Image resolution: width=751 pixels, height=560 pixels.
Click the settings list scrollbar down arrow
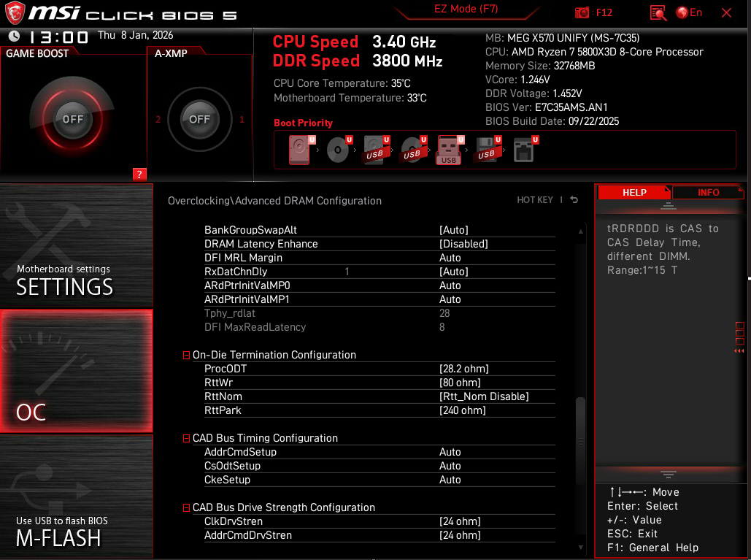[580, 548]
